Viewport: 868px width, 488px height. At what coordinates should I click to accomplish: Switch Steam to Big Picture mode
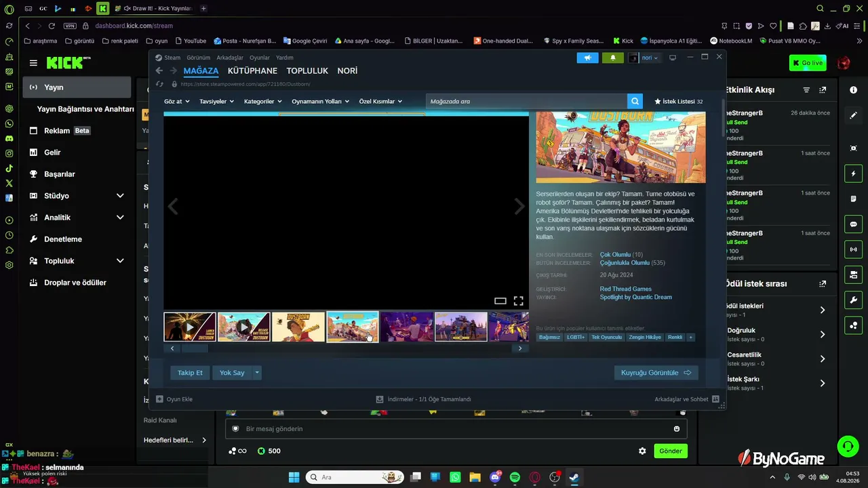[x=673, y=58]
